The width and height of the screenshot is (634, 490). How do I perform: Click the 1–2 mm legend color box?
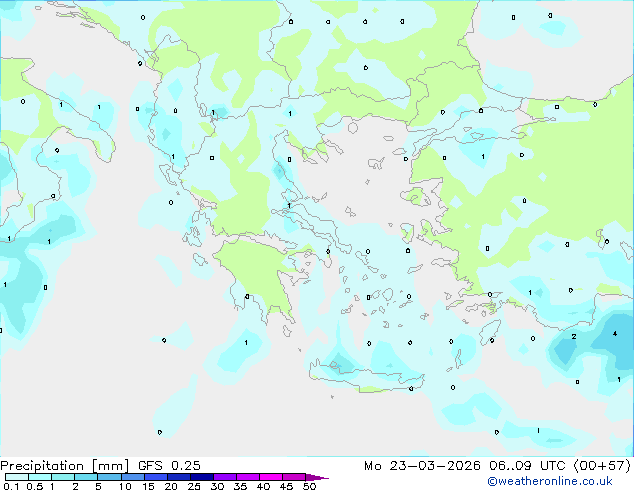tap(63, 477)
